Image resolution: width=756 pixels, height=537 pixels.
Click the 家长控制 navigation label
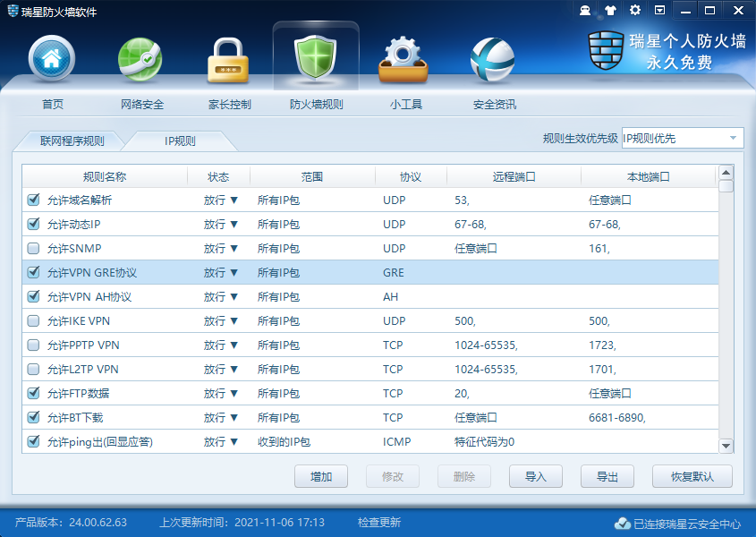click(230, 104)
